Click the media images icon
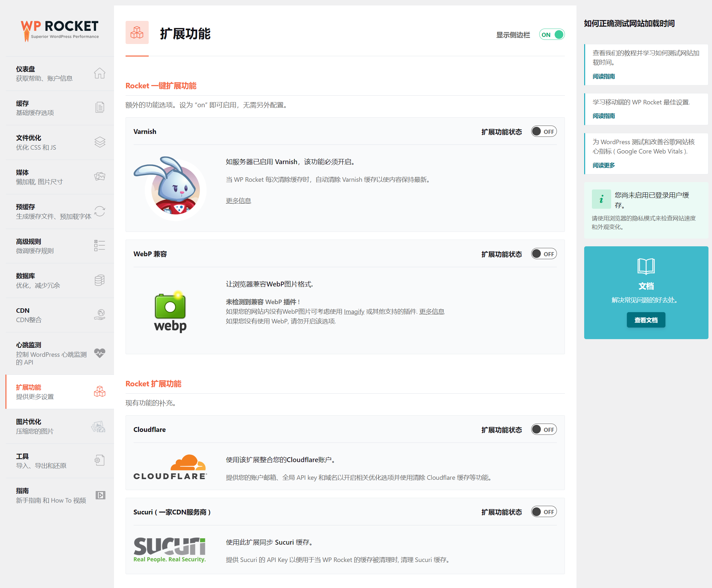Screen dimensions: 712x588 pos(100,176)
